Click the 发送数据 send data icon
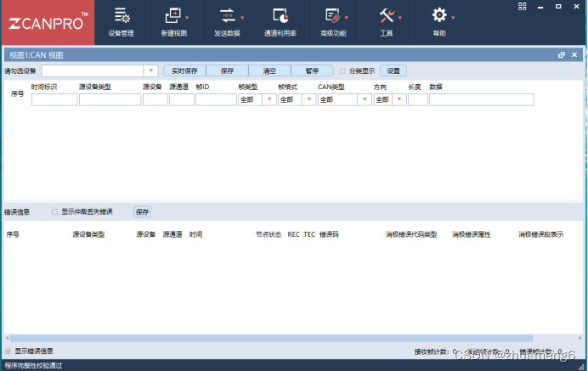The height and width of the screenshot is (371, 588). (227, 15)
